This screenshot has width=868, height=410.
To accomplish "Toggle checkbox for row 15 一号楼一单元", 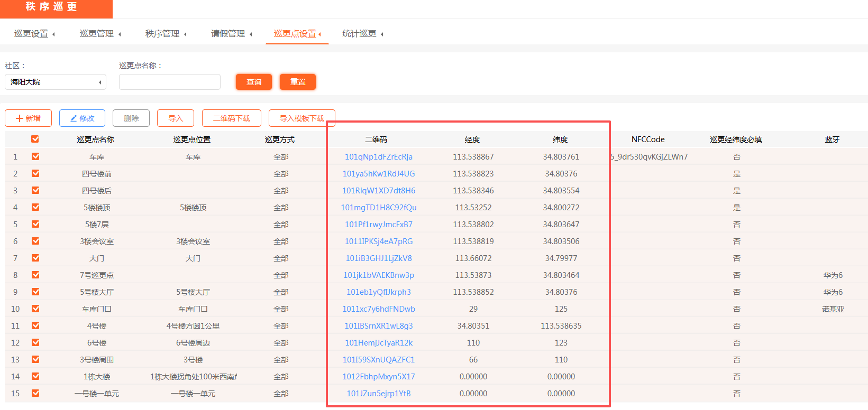I will tap(35, 394).
